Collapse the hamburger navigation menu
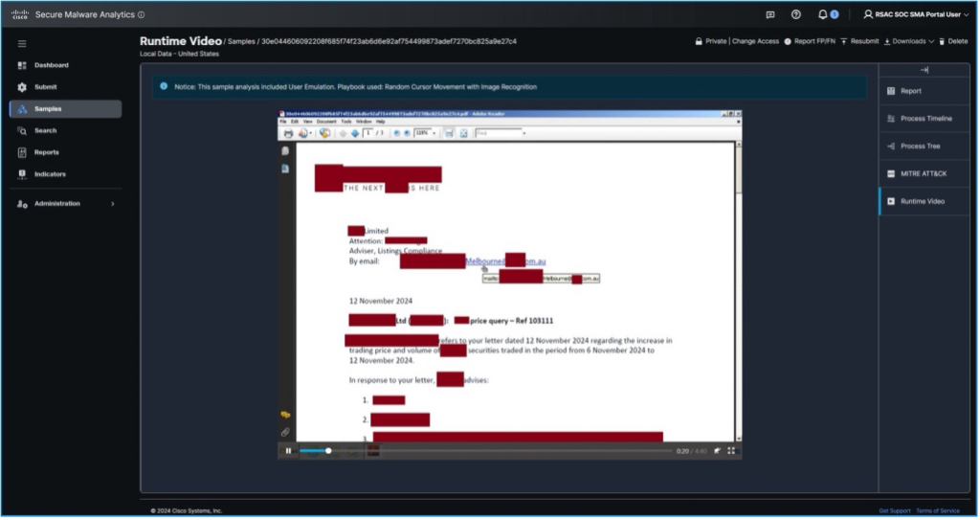This screenshot has height=520, width=980. pyautogui.click(x=22, y=43)
